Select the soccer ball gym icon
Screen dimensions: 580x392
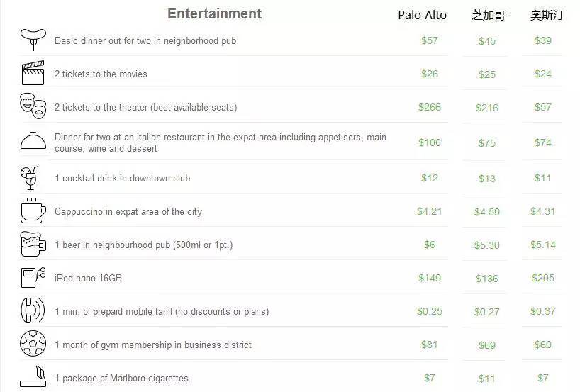point(33,344)
